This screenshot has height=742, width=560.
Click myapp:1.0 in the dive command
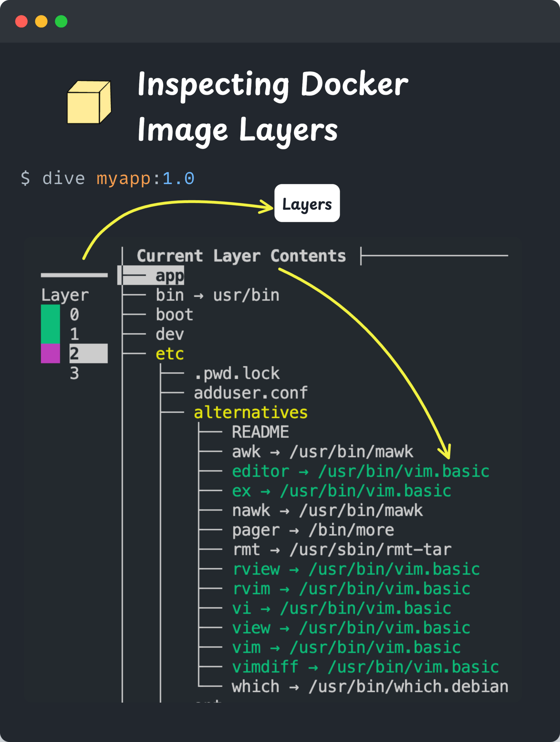click(x=145, y=178)
